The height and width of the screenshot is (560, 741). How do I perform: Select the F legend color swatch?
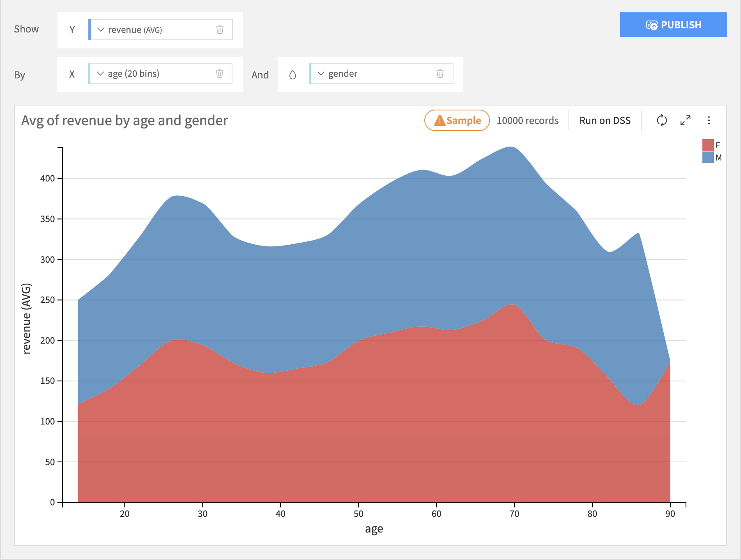708,145
